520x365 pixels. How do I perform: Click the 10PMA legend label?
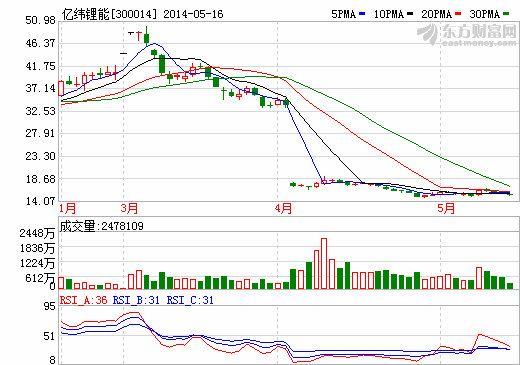click(389, 14)
